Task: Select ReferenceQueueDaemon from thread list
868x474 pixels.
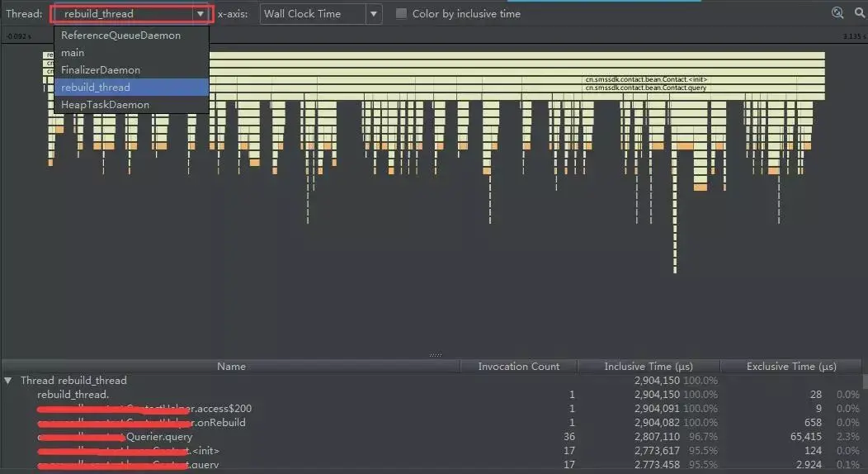Action: [x=132, y=35]
